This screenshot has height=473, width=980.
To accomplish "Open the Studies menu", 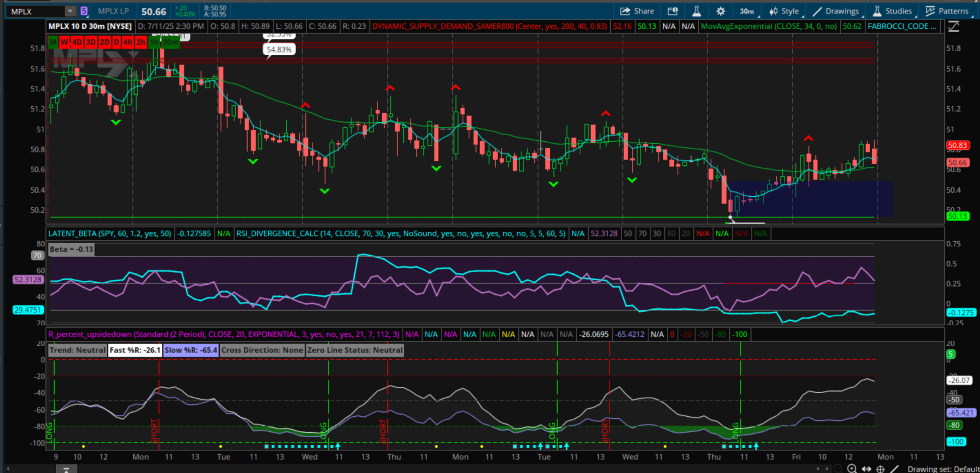I will (893, 11).
